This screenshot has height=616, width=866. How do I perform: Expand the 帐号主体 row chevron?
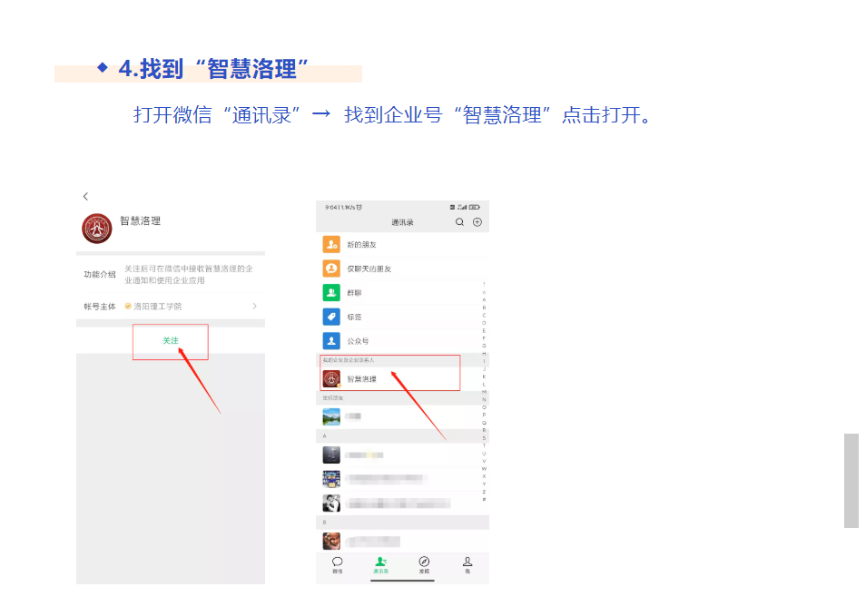coord(254,307)
